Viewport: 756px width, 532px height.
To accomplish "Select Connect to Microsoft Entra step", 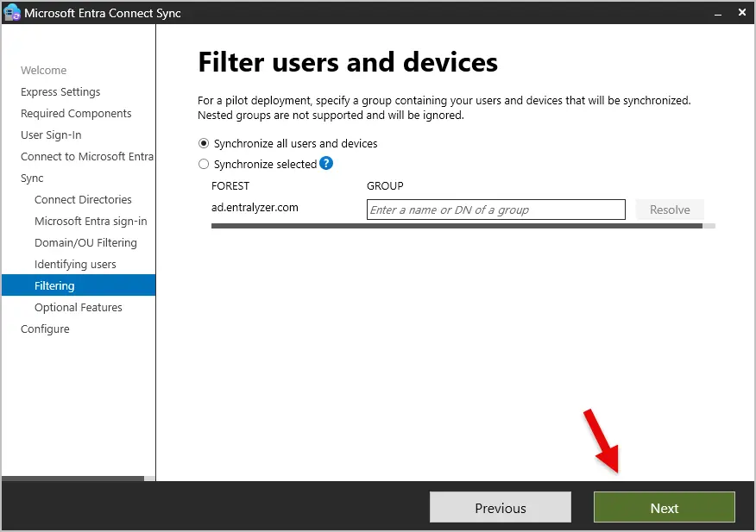I will (x=86, y=156).
